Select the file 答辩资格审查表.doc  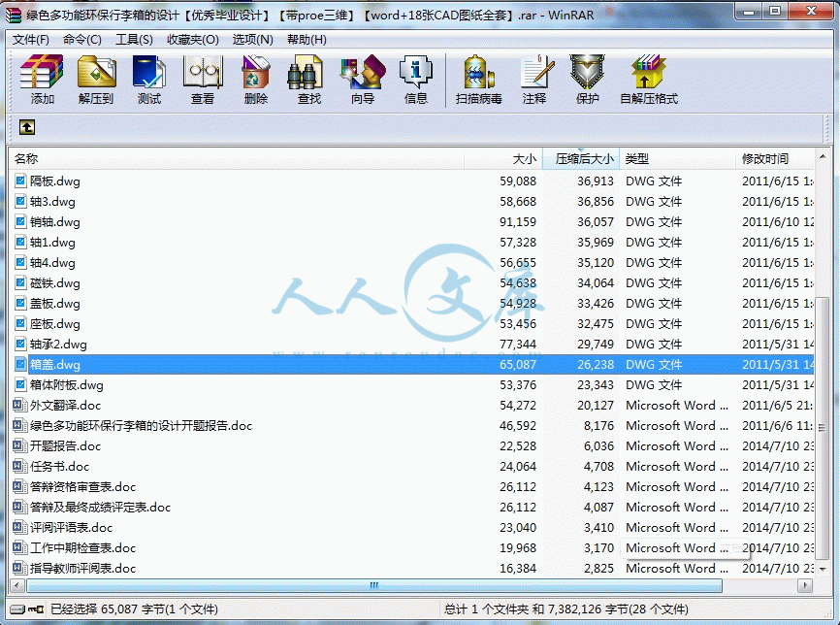click(x=83, y=487)
